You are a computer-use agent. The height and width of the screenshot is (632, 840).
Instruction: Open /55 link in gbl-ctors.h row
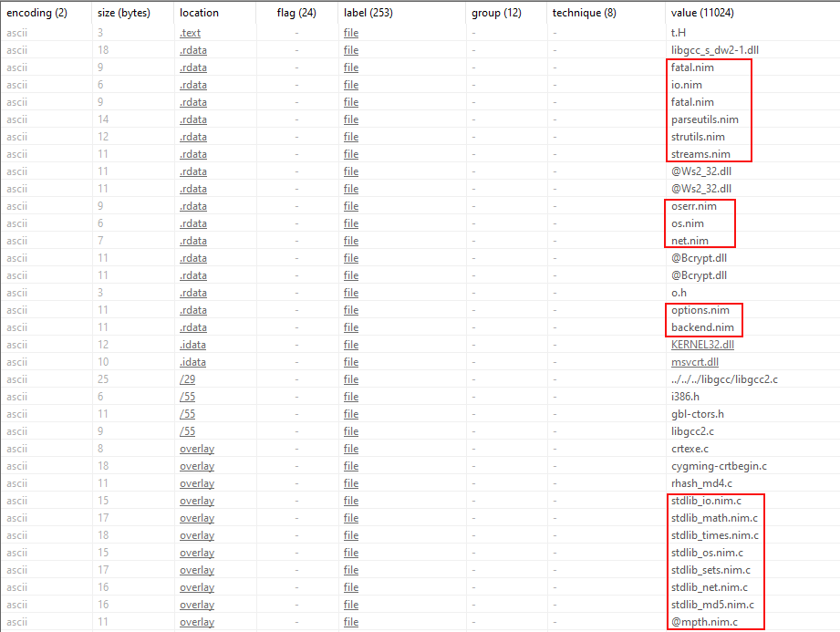188,414
